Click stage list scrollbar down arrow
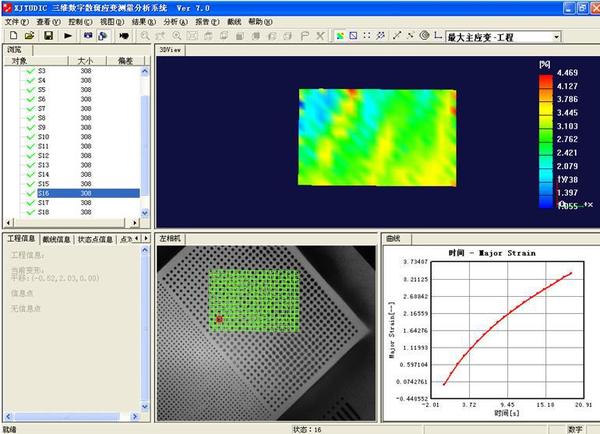The height and width of the screenshot is (434, 600). click(x=145, y=213)
